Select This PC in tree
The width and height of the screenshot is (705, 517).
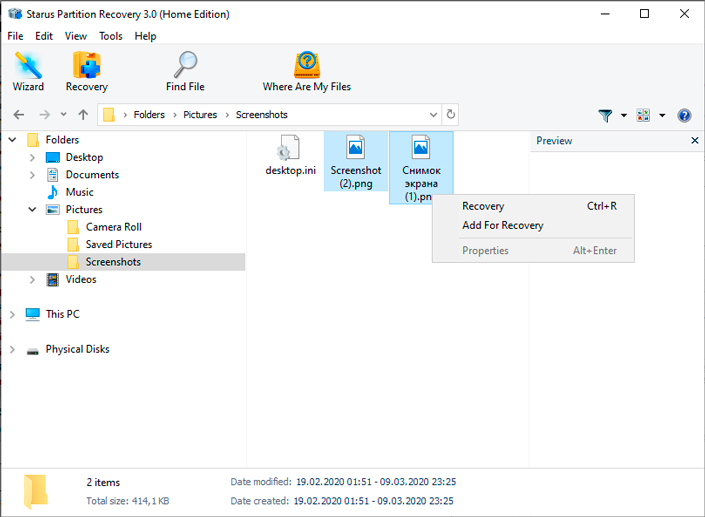point(62,314)
